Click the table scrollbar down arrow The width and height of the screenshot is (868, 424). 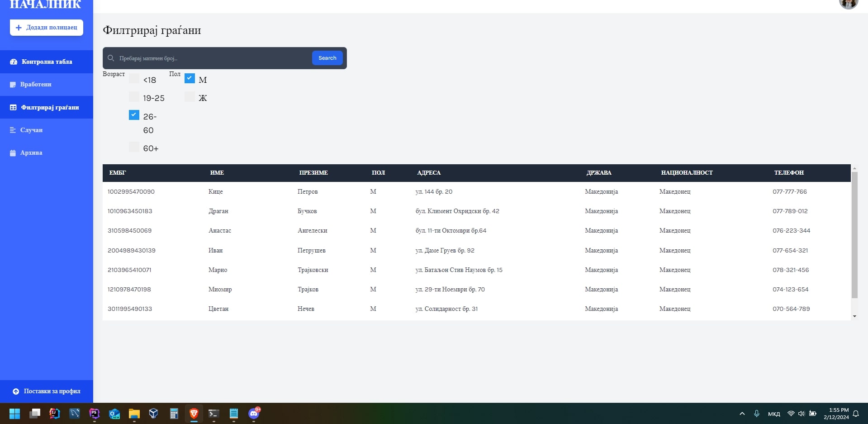click(854, 316)
